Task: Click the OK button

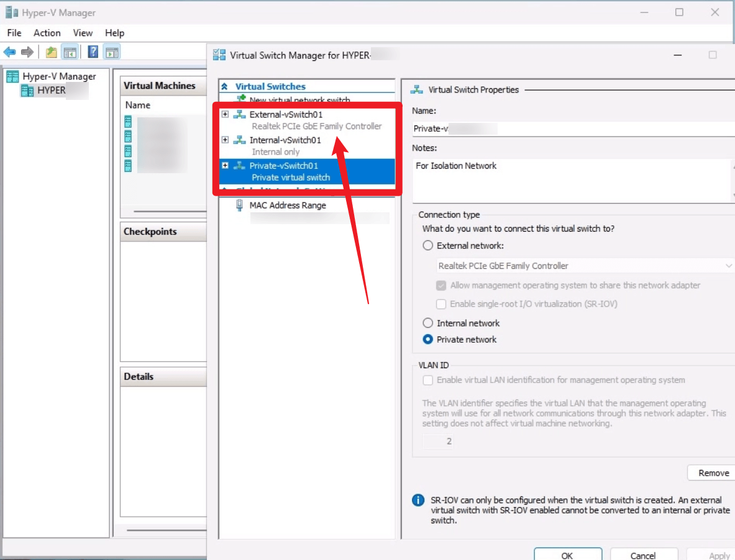Action: click(x=568, y=555)
